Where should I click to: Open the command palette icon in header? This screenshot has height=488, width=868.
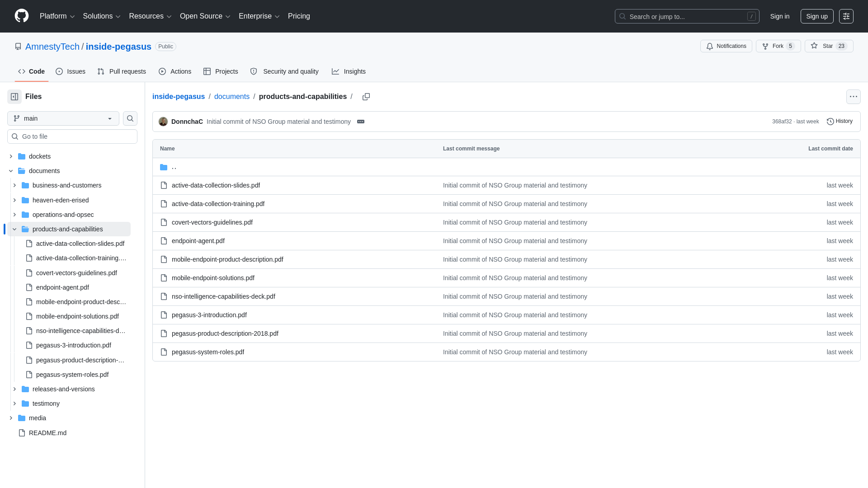[x=846, y=16]
